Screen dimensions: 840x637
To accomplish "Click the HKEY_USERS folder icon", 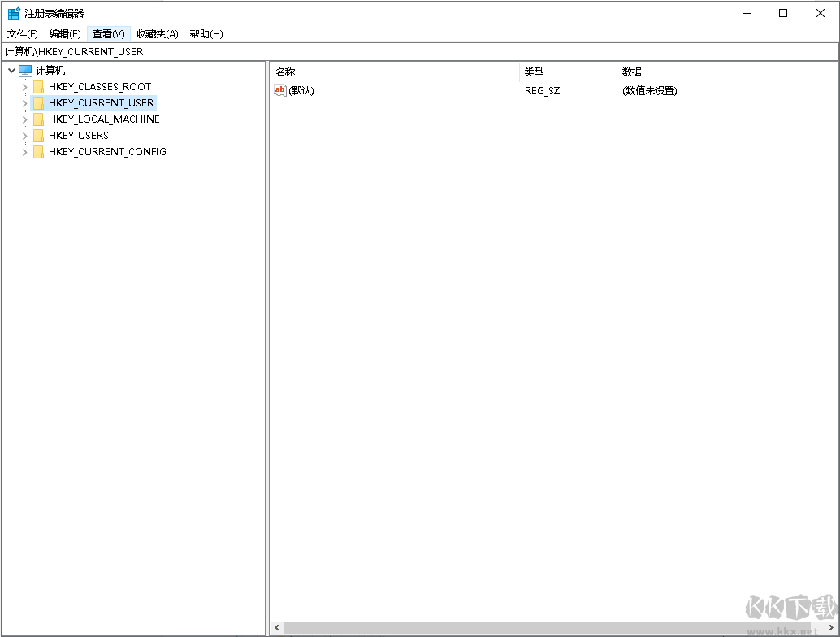I will [x=38, y=135].
